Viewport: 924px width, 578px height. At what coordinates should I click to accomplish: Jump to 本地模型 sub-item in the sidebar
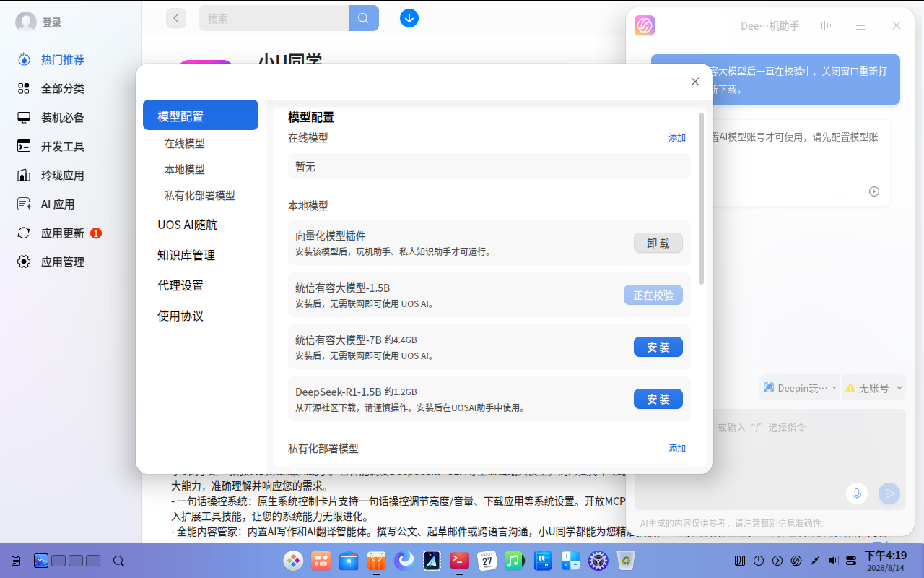click(x=185, y=169)
